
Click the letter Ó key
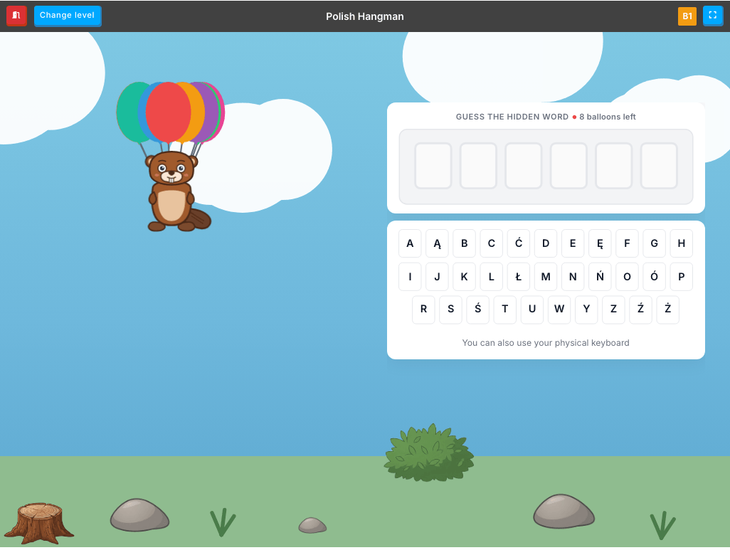click(x=654, y=277)
